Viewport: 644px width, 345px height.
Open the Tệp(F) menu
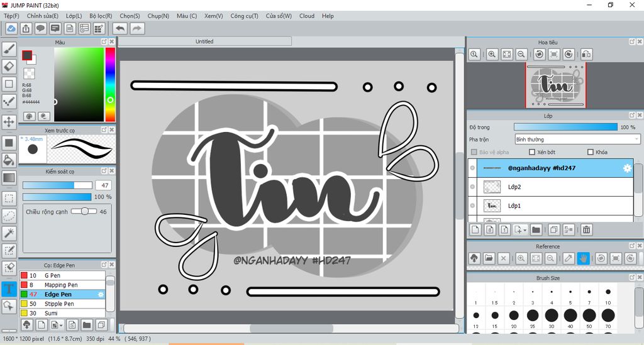pos(11,16)
